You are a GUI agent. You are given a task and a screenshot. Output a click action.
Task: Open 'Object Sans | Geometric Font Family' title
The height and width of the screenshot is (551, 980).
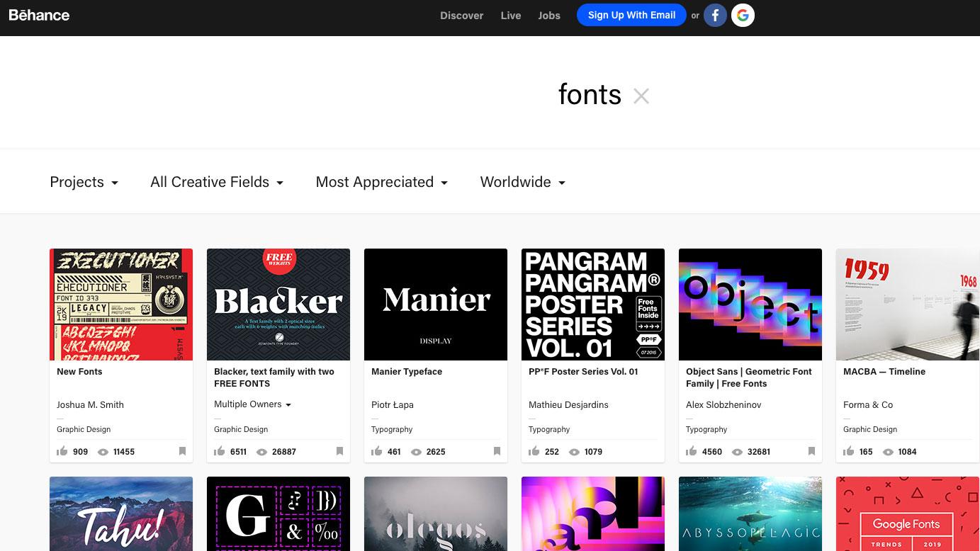click(749, 377)
